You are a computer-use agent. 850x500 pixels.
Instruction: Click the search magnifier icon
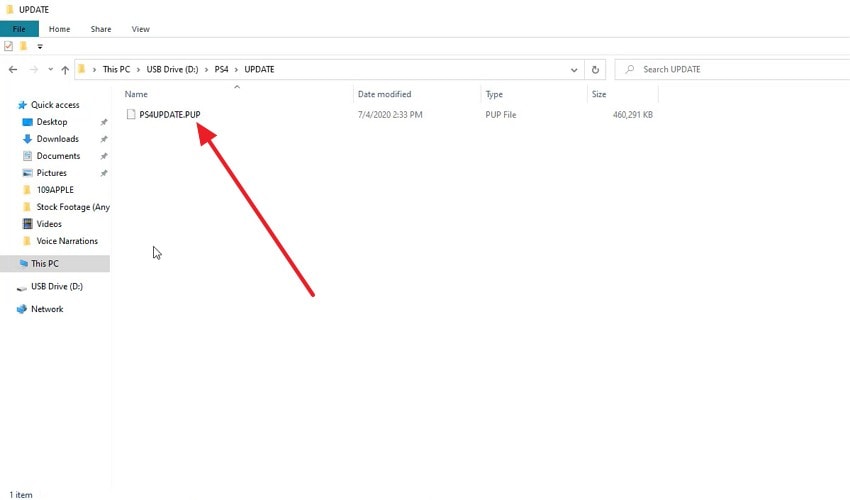click(629, 69)
